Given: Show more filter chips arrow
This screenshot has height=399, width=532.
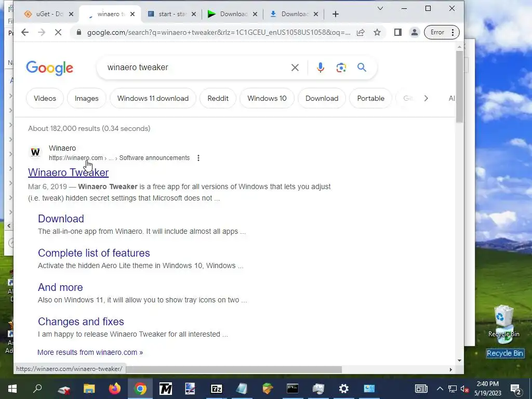Looking at the screenshot, I should [426, 98].
